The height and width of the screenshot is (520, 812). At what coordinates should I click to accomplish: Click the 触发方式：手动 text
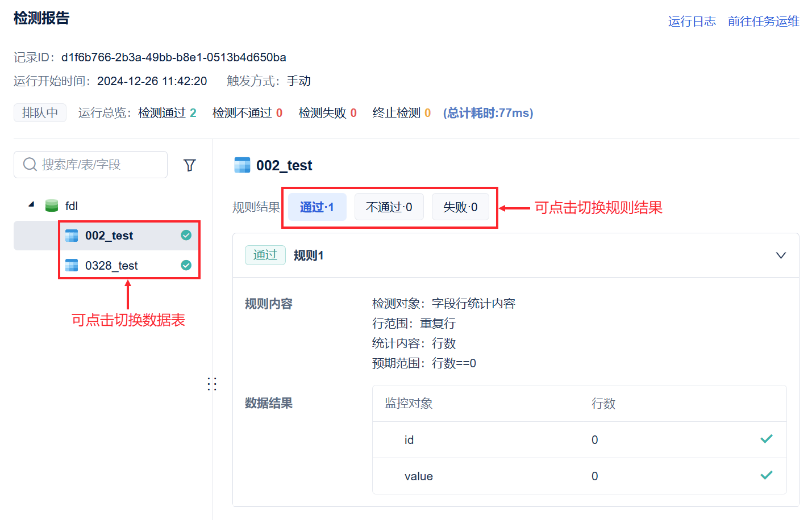click(269, 81)
